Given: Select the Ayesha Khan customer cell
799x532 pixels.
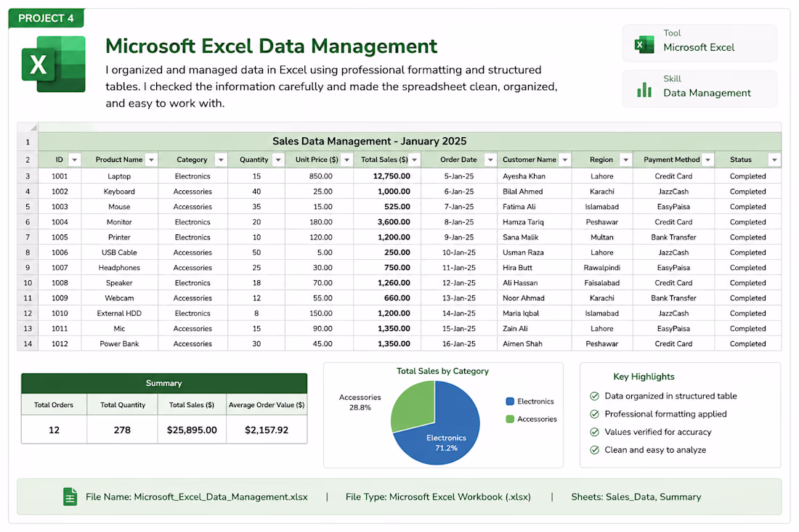Looking at the screenshot, I should (534, 176).
